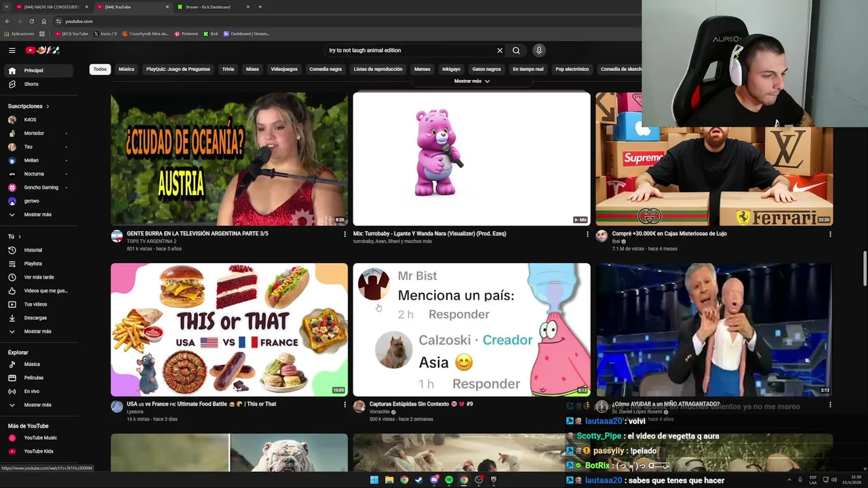This screenshot has width=868, height=488.
Task: Open Ver más tarde list
Action: (x=38, y=277)
